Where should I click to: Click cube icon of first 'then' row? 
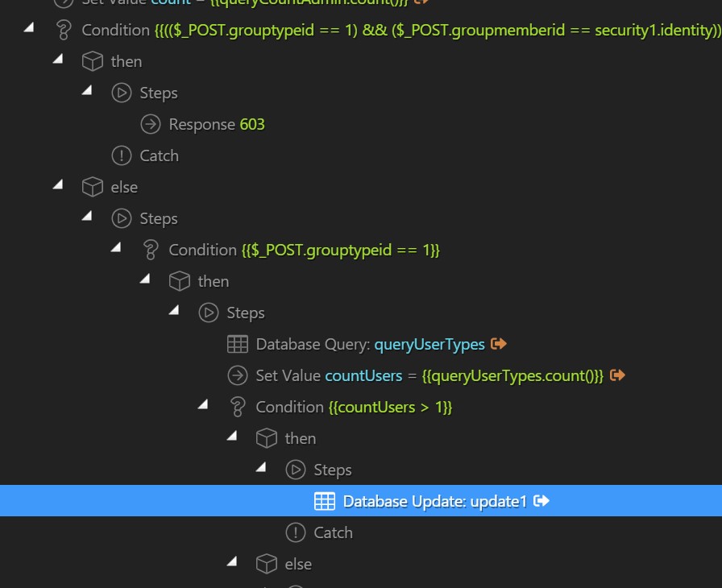pyautogui.click(x=93, y=61)
